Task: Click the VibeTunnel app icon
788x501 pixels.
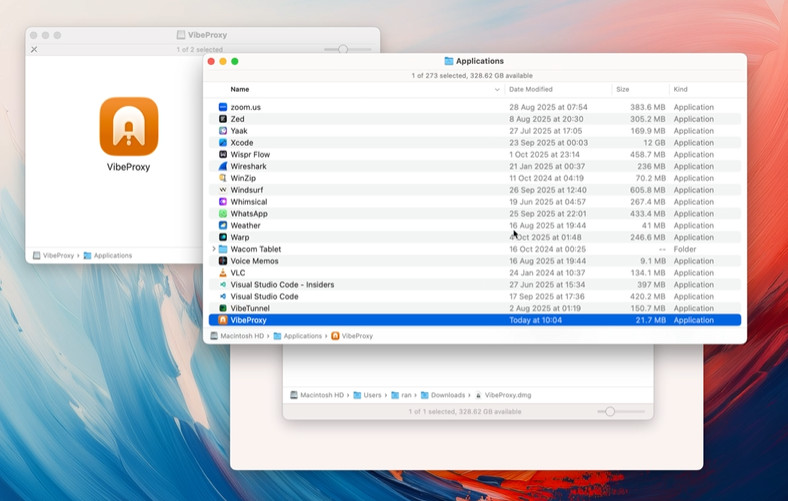Action: tap(223, 308)
